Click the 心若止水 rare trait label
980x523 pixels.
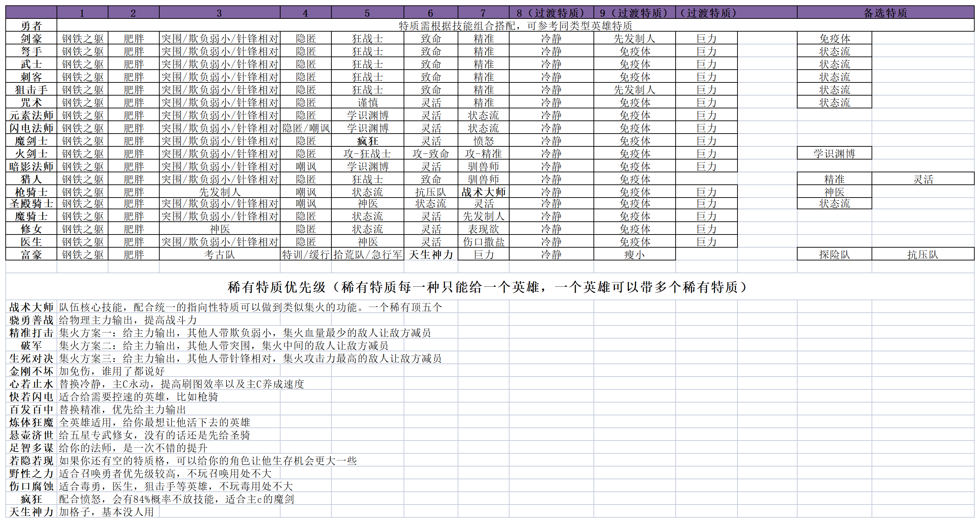point(31,384)
